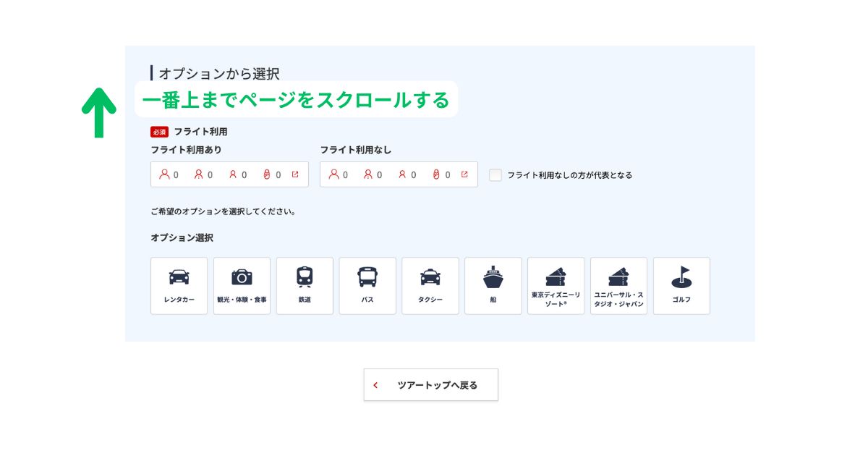Image resolution: width=868 pixels, height=456 pixels.
Task: Choose the ゴルフ golf option
Action: [681, 286]
